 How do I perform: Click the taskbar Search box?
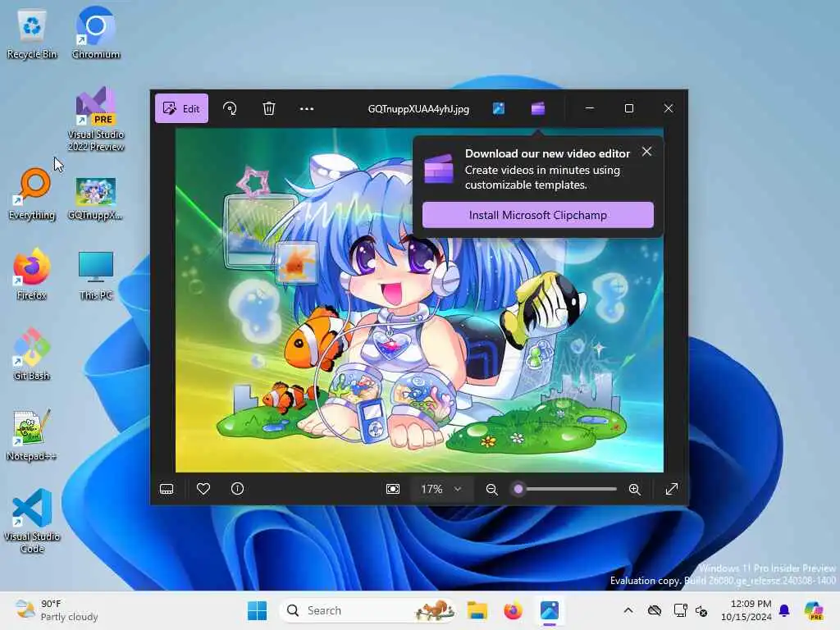pyautogui.click(x=368, y=610)
